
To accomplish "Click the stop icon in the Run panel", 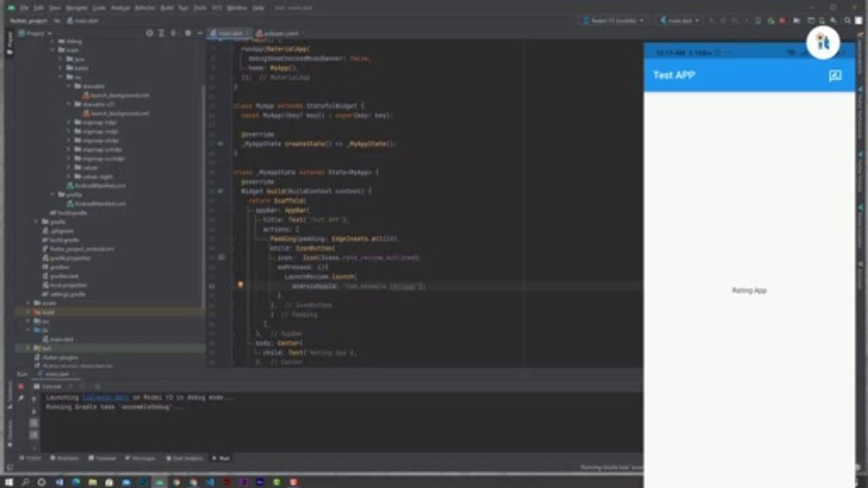I will (21, 386).
